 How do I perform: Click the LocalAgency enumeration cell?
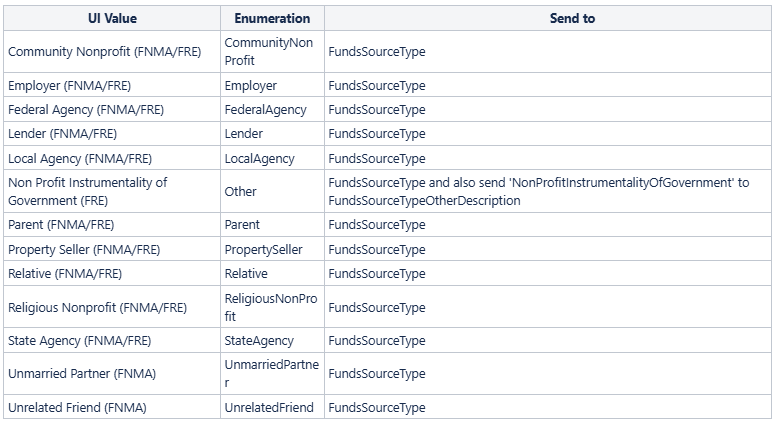pos(272,158)
